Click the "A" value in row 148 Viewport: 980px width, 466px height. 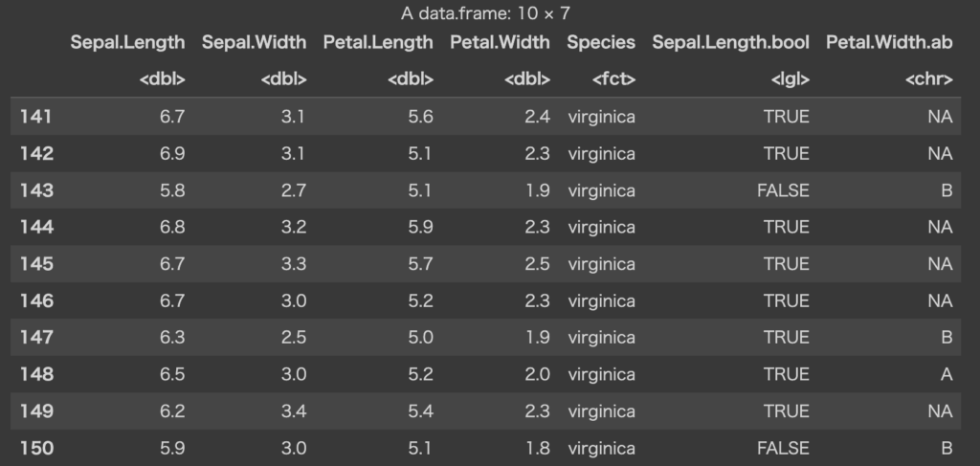946,374
